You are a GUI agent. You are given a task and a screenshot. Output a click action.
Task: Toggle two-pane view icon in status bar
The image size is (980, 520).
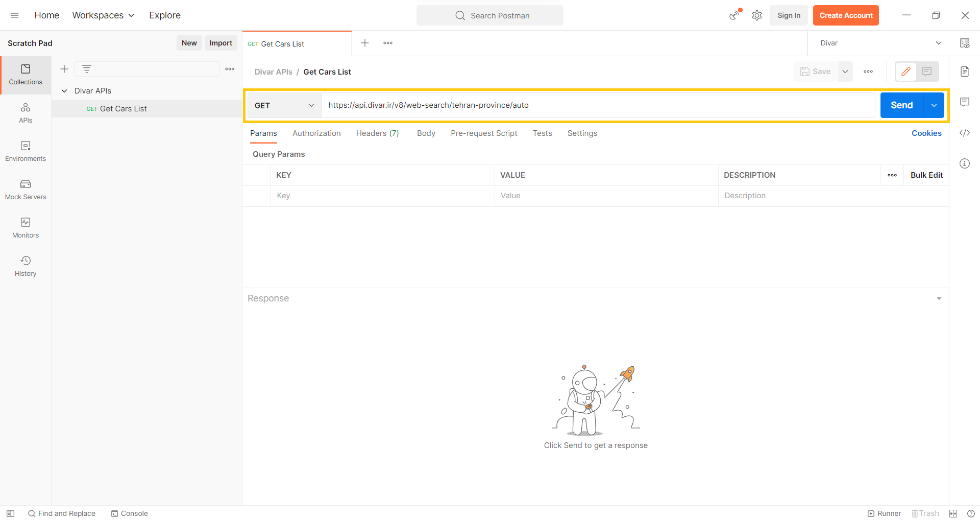(x=953, y=513)
